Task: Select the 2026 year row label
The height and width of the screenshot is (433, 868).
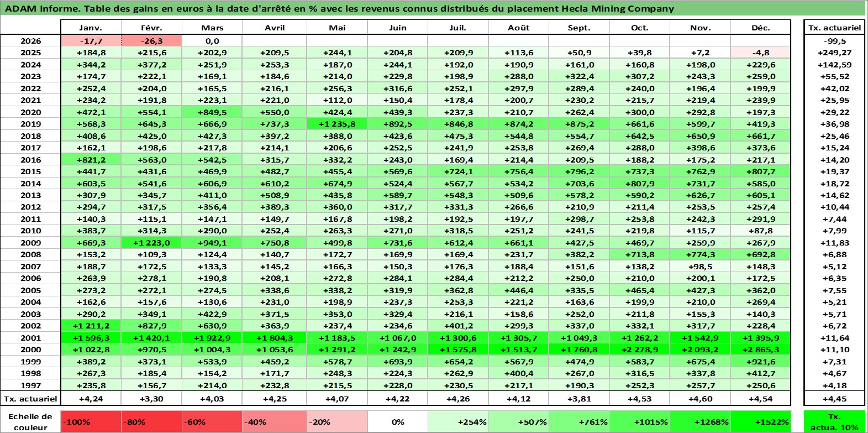Action: pos(30,41)
